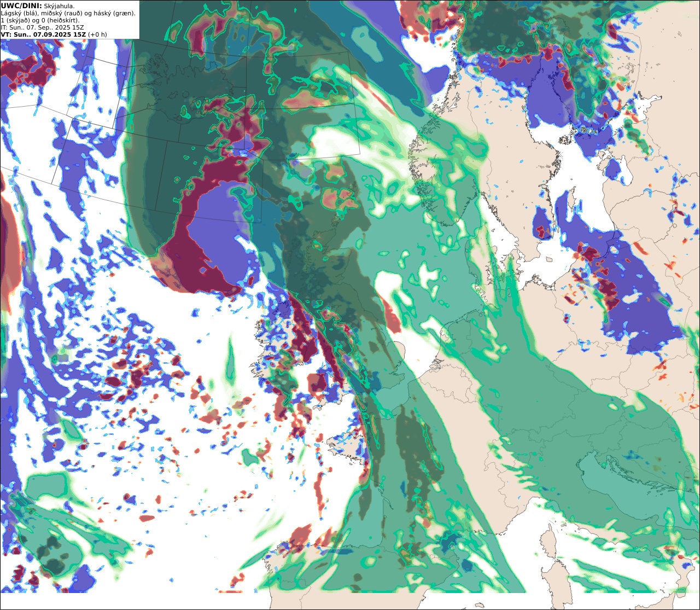
Task: Click the '1 (skýjað) og 0 (heiðskírt).' line
Action: [40, 20]
